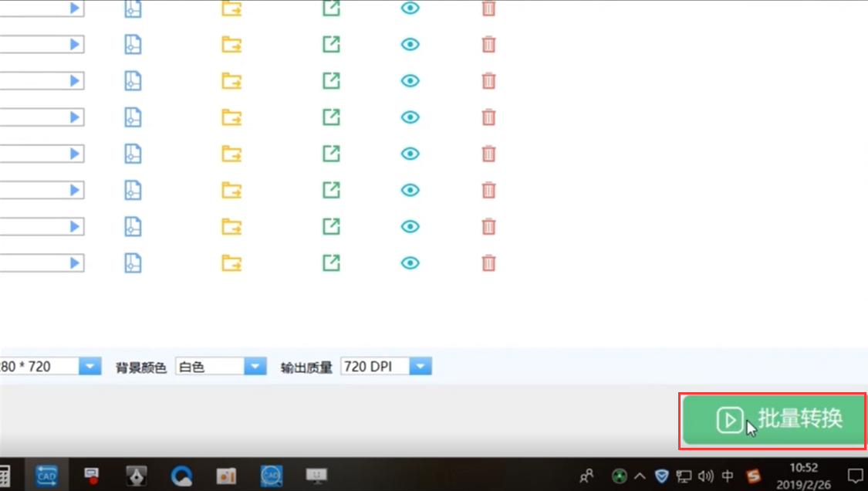Screen dimensions: 868x491
Task: Open the round blue CAD icon in taskbar
Action: 271,476
